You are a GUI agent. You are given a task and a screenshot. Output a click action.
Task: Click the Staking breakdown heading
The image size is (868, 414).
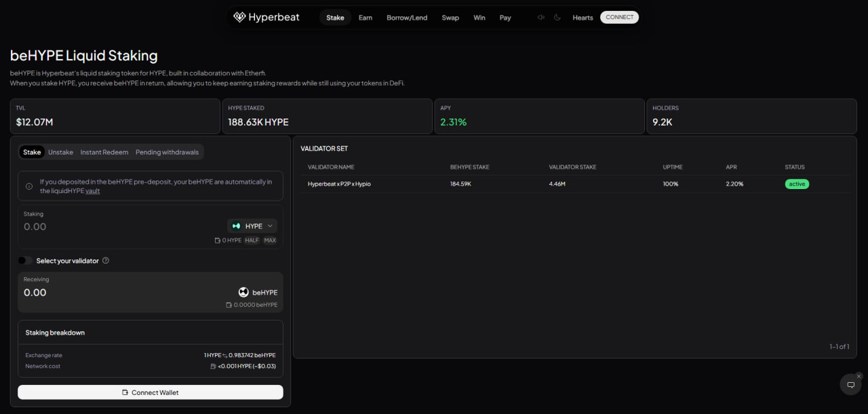pyautogui.click(x=55, y=333)
